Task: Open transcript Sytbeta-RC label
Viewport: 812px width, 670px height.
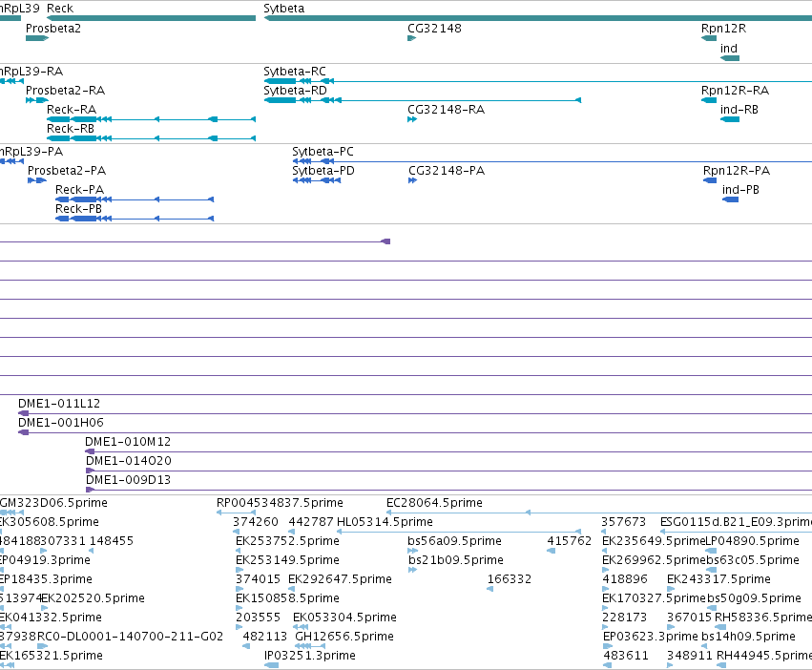Action: point(295,71)
